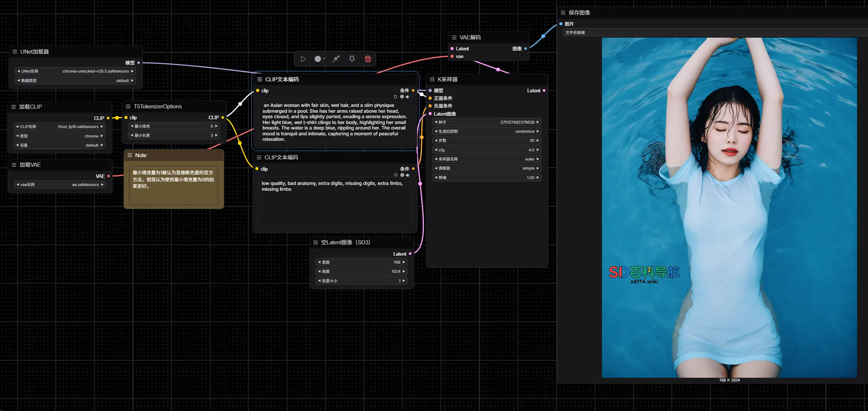Click the 文件名前缀 field in 保存图像
Viewport: 868px width, 411px height.
tap(715, 32)
